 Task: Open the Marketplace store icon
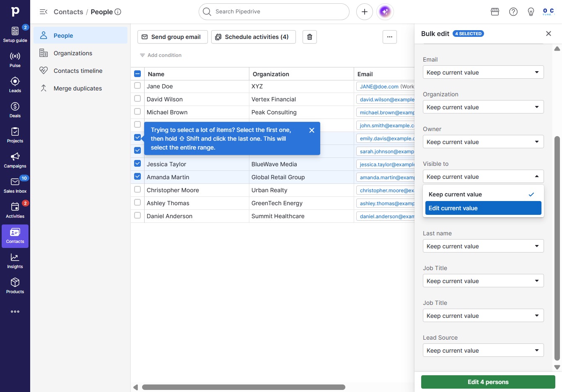[x=495, y=12]
